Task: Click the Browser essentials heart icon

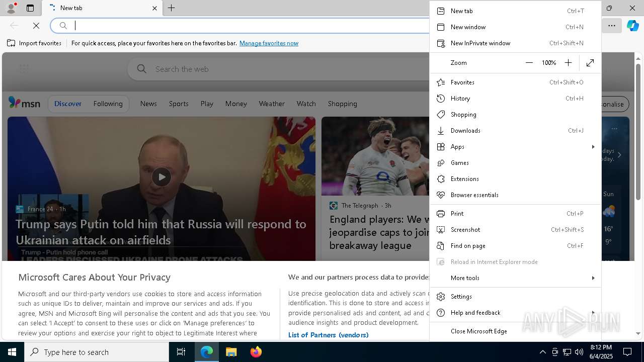Action: pos(441,195)
